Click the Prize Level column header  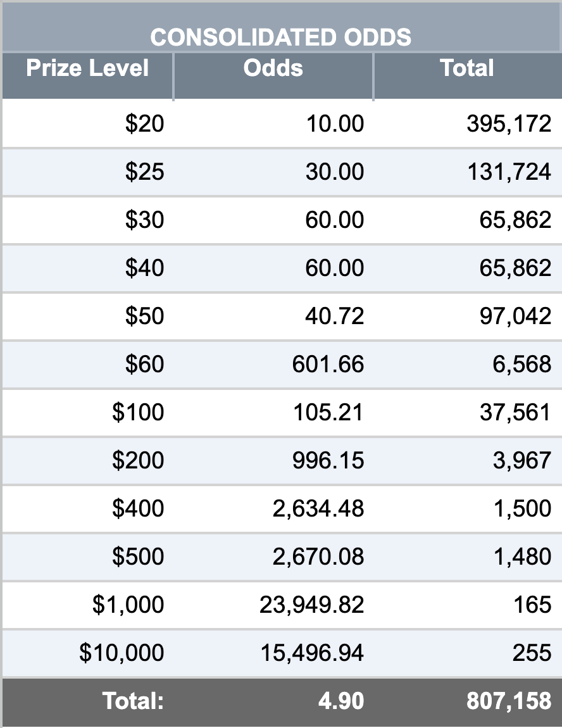(87, 68)
